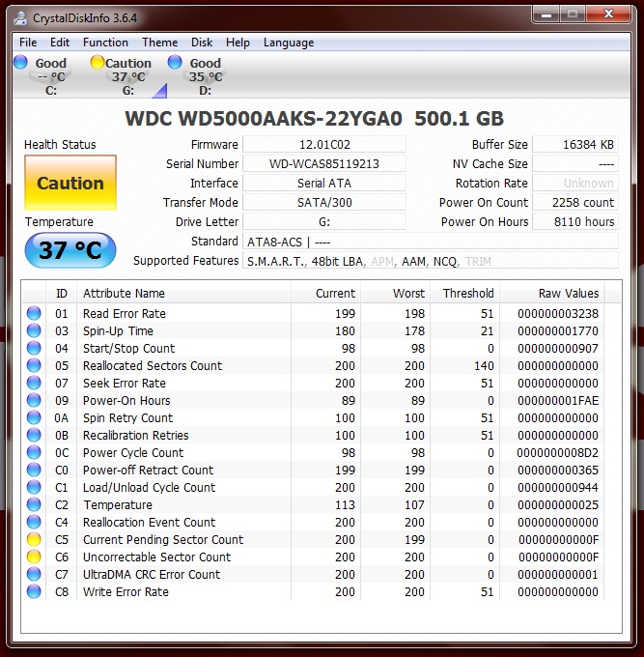644x657 pixels.
Task: Click the Reallocated Sectors threshold 140
Action: tap(484, 366)
